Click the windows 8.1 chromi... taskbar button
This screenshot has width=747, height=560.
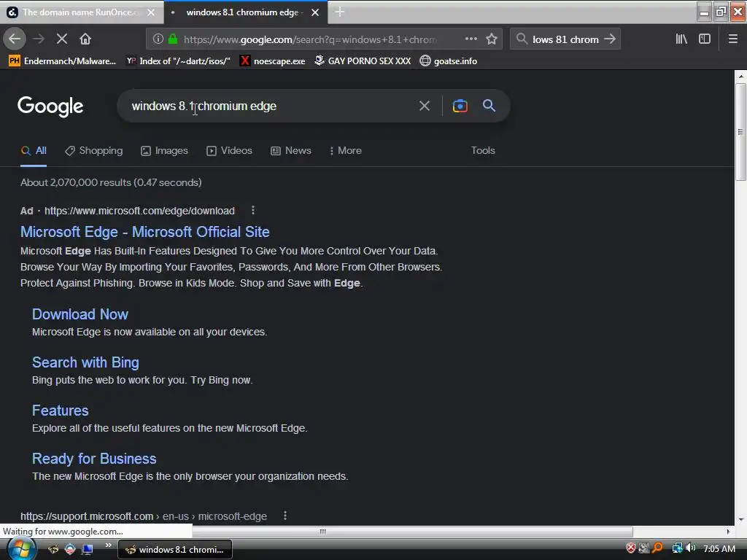click(x=175, y=550)
